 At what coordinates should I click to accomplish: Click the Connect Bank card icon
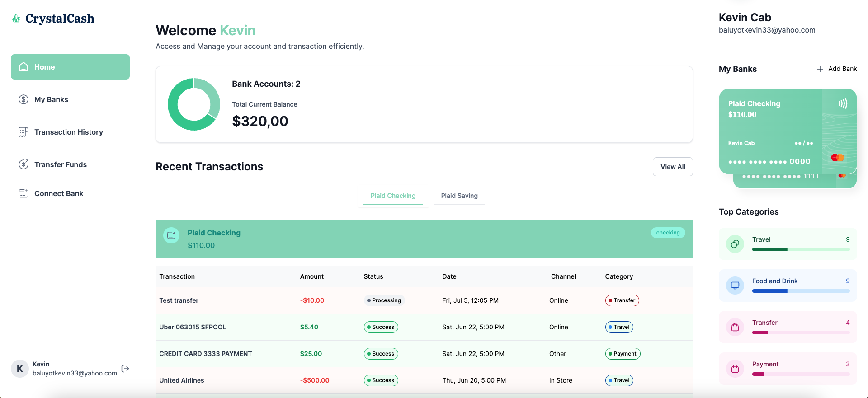(24, 193)
